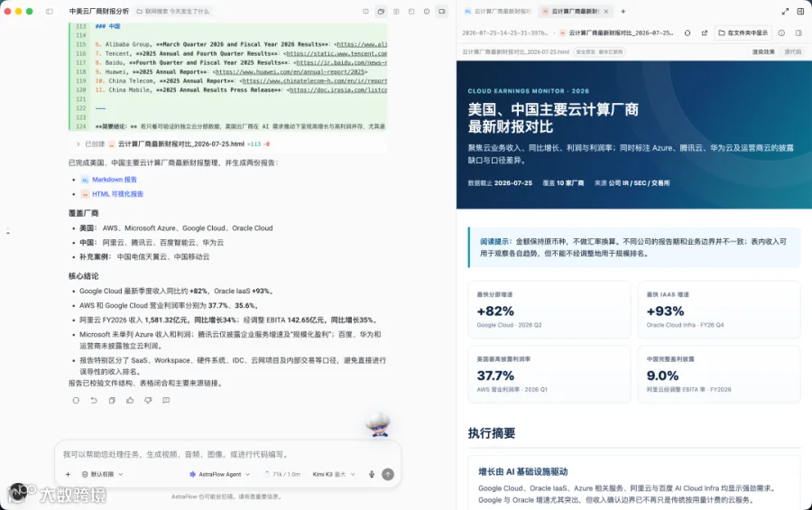Image resolution: width=812 pixels, height=510 pixels.
Task: Start voice input with the microphone icon
Action: [372, 474]
